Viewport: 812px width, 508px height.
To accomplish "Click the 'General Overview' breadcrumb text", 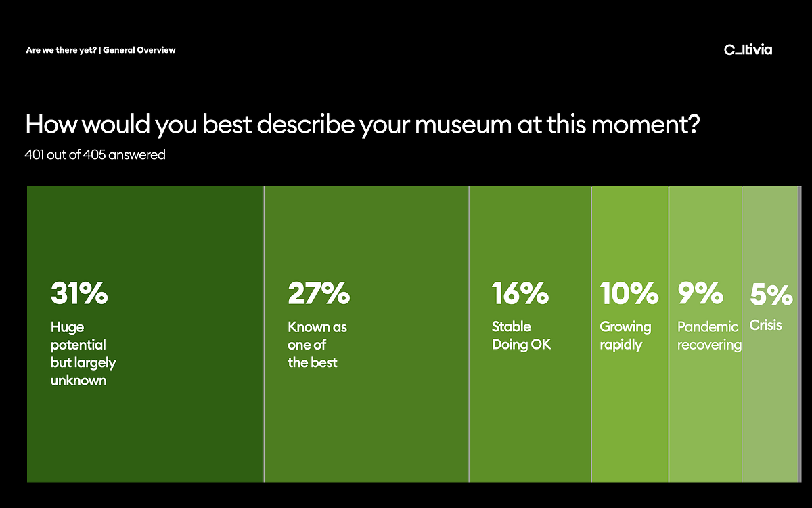I will pos(139,50).
